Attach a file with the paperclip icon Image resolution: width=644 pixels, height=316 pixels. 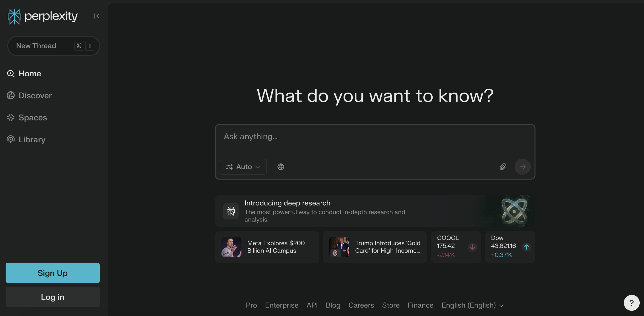point(503,167)
